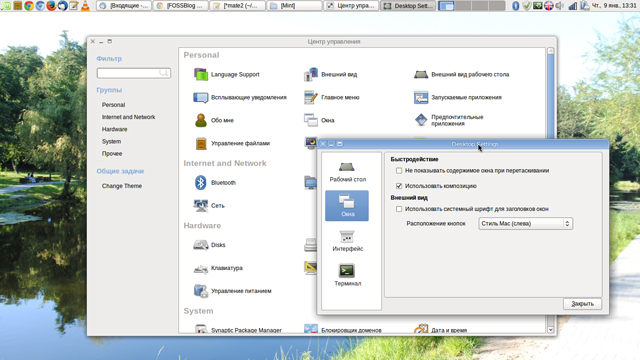The height and width of the screenshot is (360, 640).
Task: Click the volume tray icon
Action: coord(560,6)
